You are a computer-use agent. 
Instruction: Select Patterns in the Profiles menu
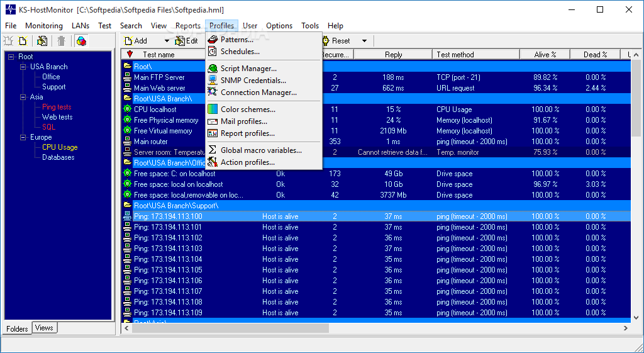click(236, 40)
